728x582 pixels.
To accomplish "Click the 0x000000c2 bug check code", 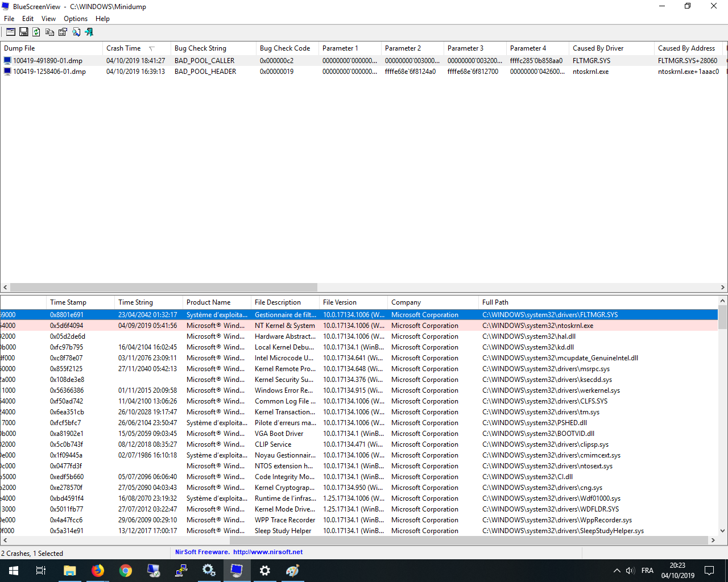I will click(x=277, y=60).
